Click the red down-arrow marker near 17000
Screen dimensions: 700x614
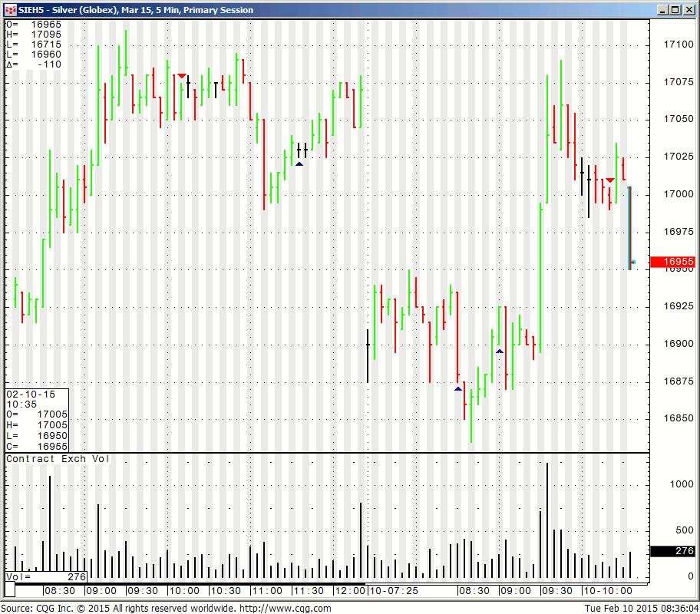coord(609,180)
